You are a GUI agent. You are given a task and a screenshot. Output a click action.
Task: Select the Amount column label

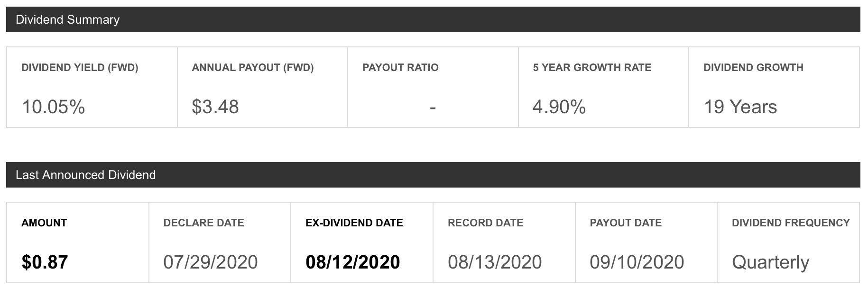(44, 223)
